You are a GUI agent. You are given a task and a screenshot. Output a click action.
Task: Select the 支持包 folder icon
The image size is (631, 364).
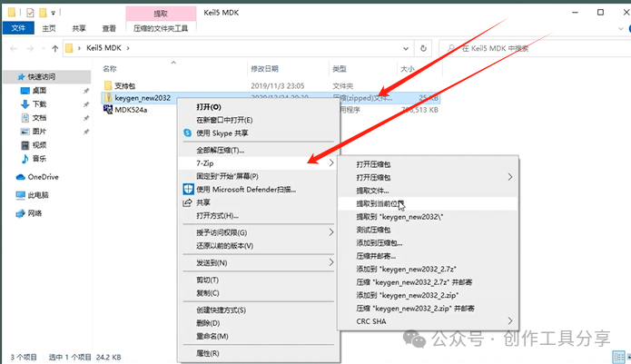(x=108, y=85)
